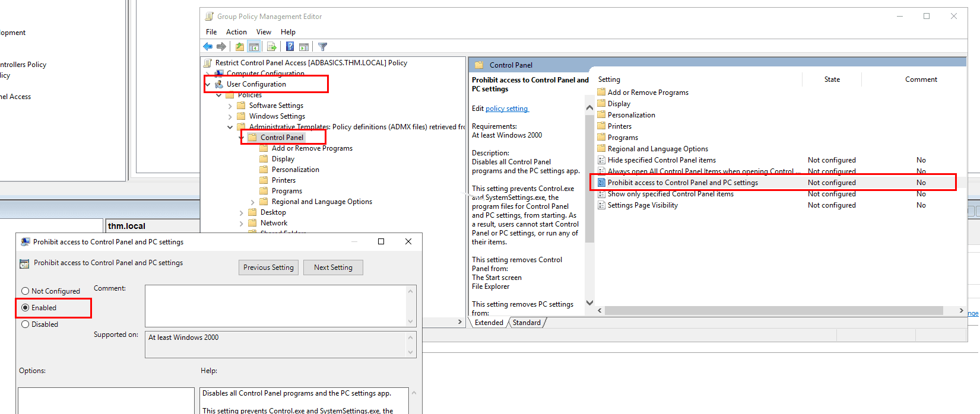Image resolution: width=980 pixels, height=414 pixels.
Task: Select the Enabled radio button
Action: [26, 308]
